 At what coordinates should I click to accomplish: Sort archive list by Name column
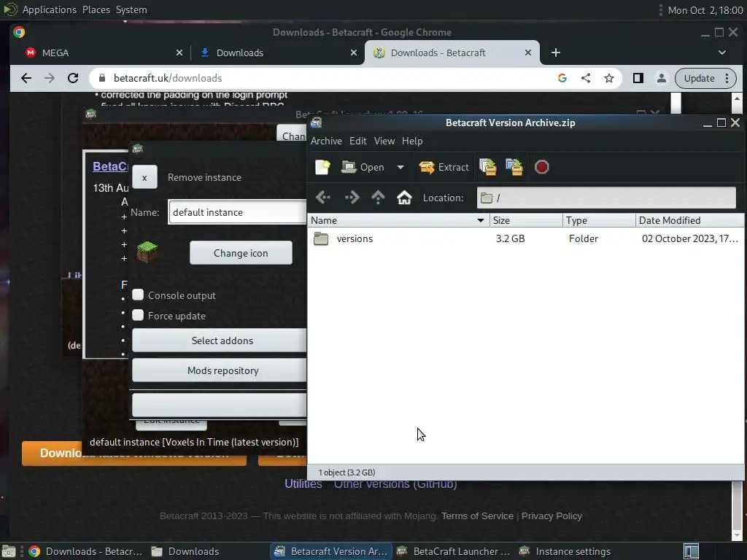point(398,220)
